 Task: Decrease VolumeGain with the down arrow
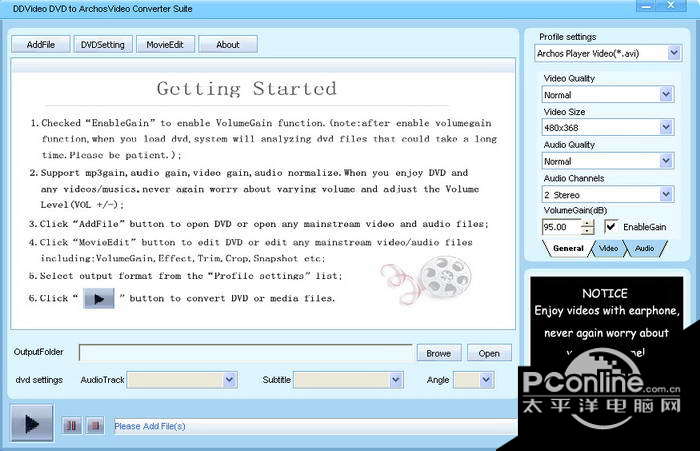click(x=589, y=231)
